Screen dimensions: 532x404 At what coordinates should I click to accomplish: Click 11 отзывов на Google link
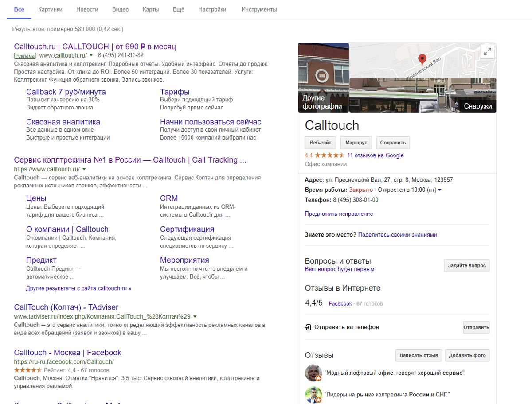[x=376, y=155]
